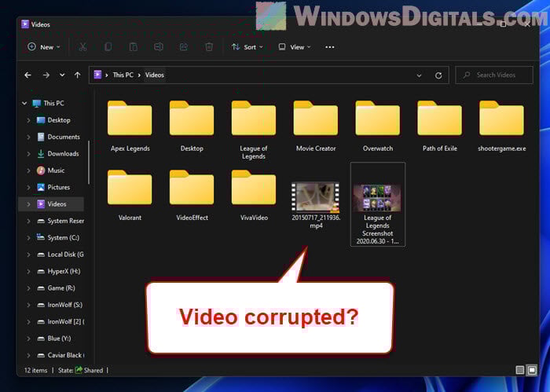The image size is (550, 392).
Task: Collapse the This PC tree node
Action: pos(24,103)
